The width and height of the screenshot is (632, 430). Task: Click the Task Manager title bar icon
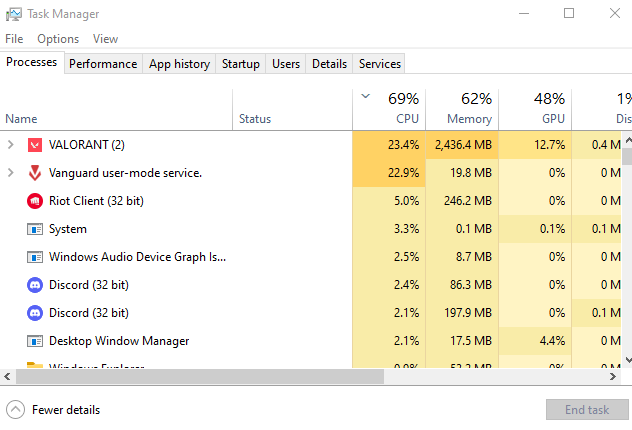pos(14,14)
